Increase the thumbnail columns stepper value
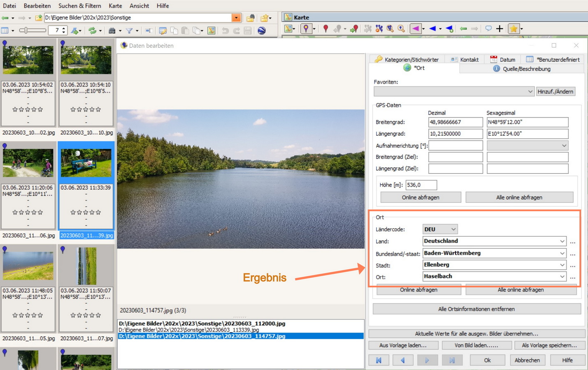This screenshot has width=588, height=370. coord(64,28)
